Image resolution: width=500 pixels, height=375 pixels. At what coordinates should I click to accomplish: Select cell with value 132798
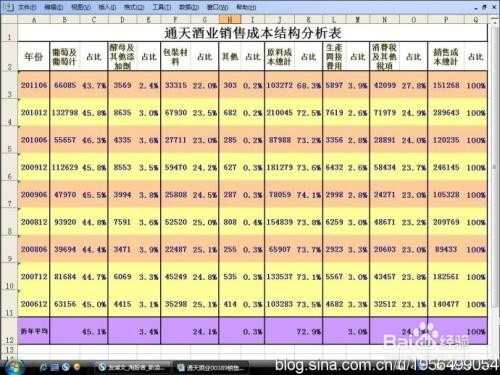65,113
